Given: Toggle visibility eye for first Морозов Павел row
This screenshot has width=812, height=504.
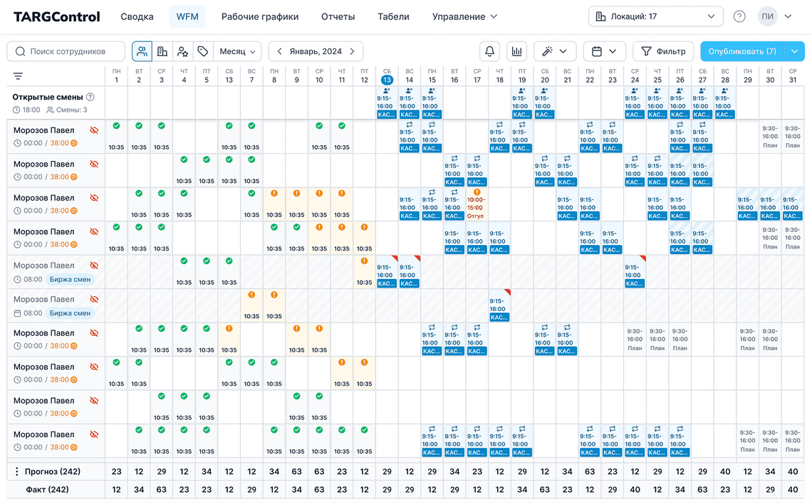Looking at the screenshot, I should point(94,130).
